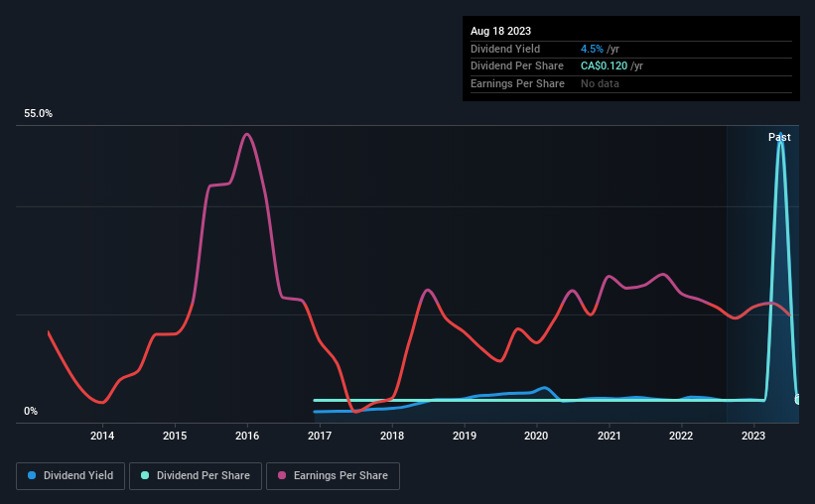Click the Aug 18 2023 tooltip date header
815x504 pixels.
point(500,31)
